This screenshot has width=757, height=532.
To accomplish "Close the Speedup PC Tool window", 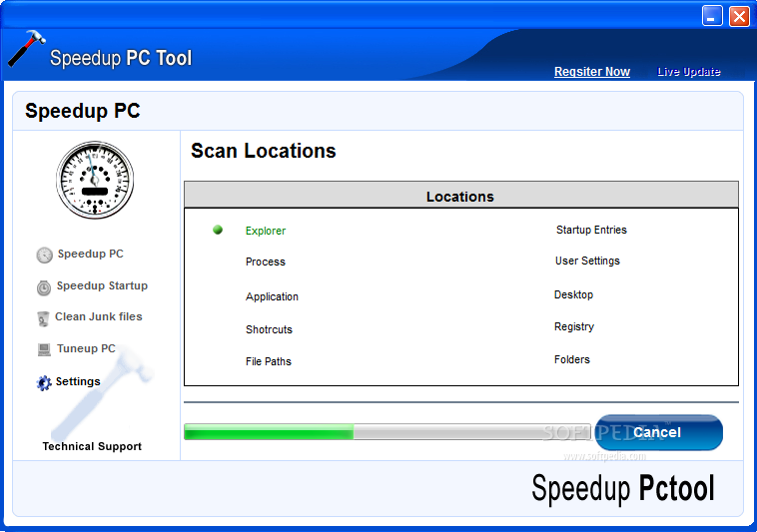I will (739, 15).
